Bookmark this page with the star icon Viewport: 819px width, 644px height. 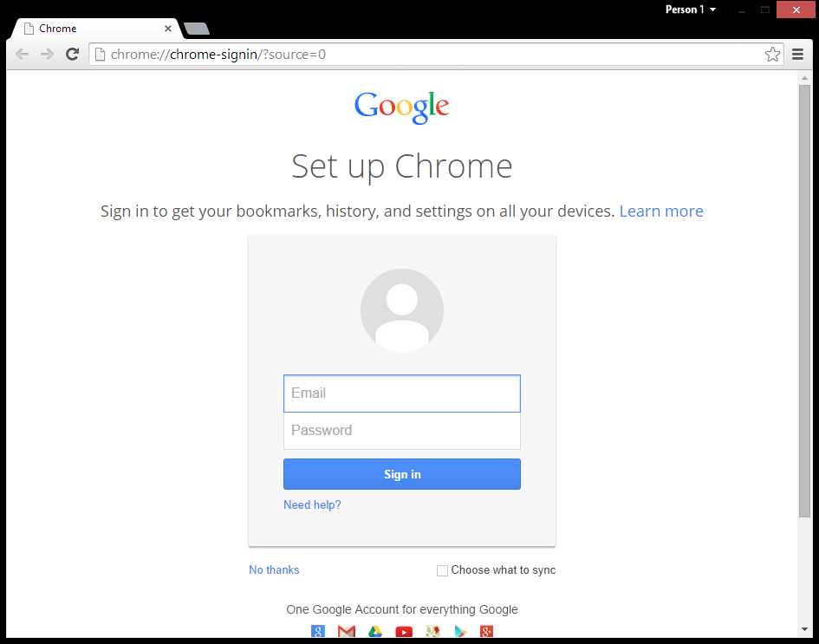[x=772, y=55]
